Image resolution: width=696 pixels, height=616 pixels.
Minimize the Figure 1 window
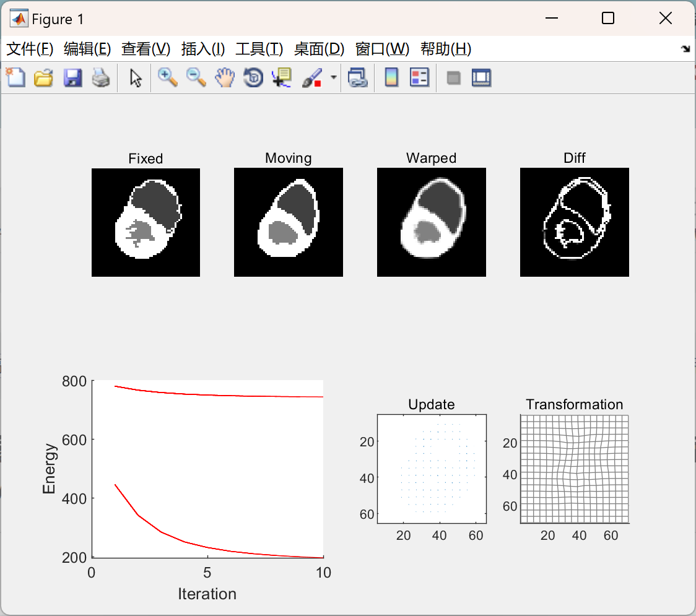point(551,18)
